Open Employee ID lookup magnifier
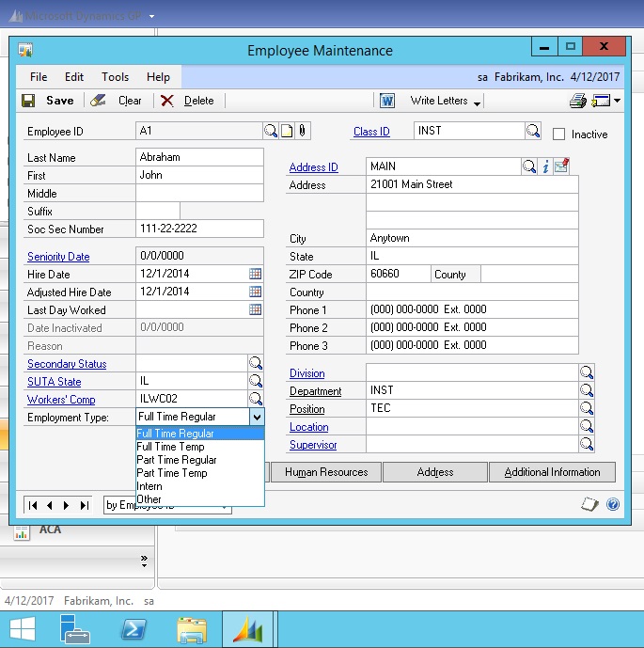This screenshot has width=644, height=648. [271, 131]
